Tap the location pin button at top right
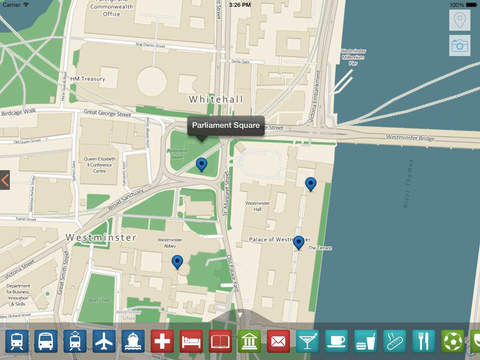 460,20
